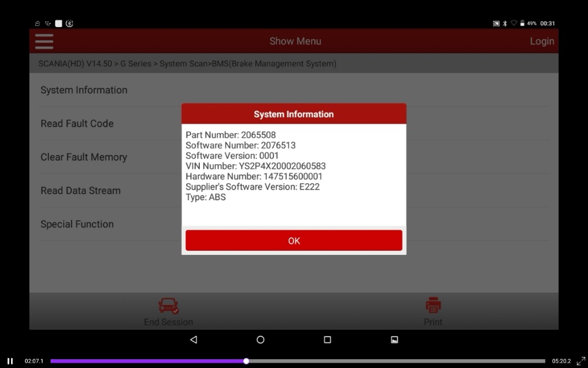
Task: Select the System Information menu item
Action: (83, 90)
